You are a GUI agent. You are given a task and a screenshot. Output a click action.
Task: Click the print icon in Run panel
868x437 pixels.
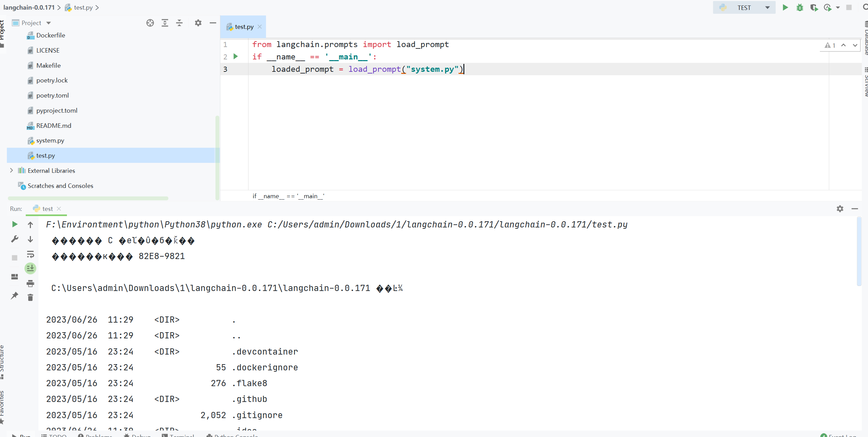click(x=30, y=283)
